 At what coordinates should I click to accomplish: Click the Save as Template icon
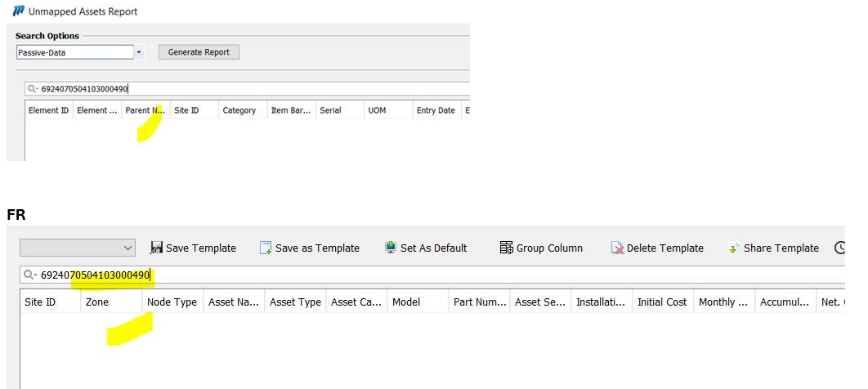click(x=266, y=248)
